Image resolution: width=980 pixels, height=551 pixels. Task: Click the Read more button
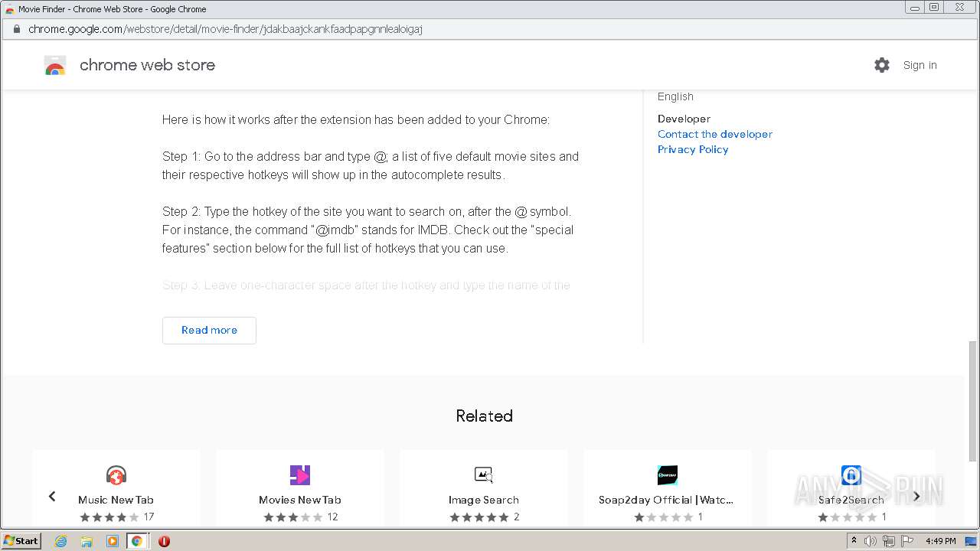[x=209, y=331]
